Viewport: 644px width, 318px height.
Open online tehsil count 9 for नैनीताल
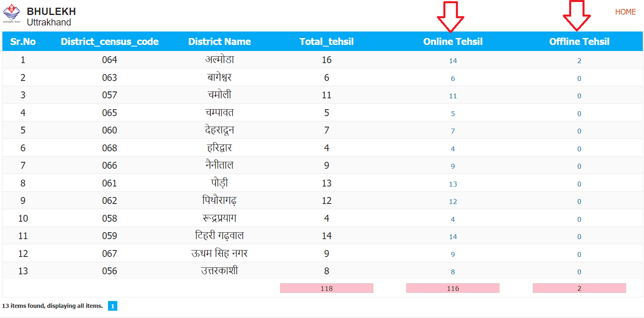(x=453, y=166)
